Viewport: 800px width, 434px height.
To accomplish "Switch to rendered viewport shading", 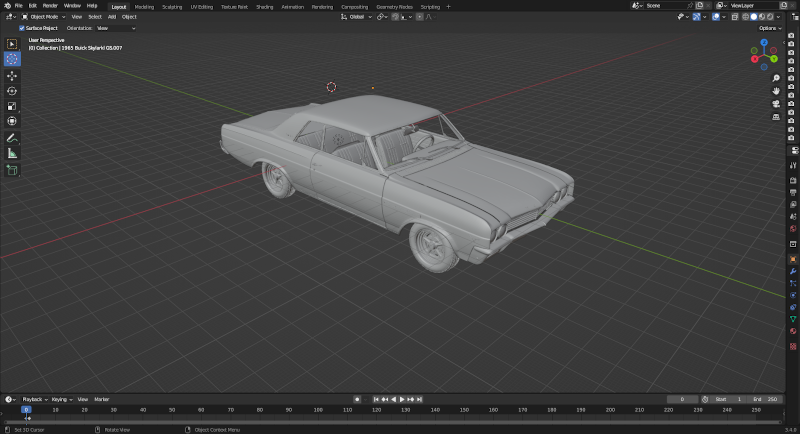I will click(x=770, y=17).
